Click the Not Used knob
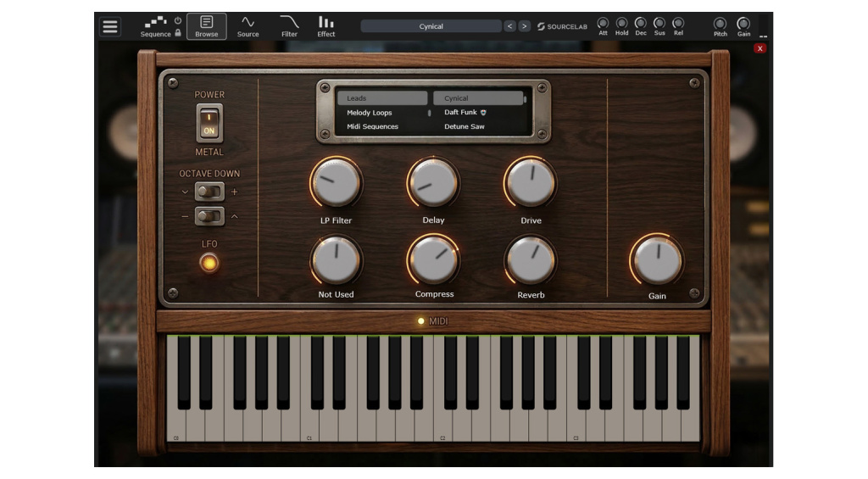The width and height of the screenshot is (868, 479). click(336, 259)
